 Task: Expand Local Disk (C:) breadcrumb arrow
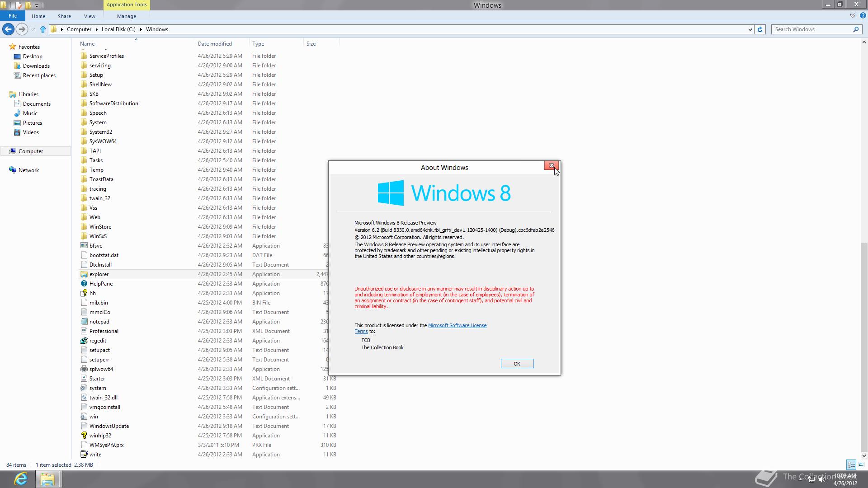pyautogui.click(x=141, y=29)
